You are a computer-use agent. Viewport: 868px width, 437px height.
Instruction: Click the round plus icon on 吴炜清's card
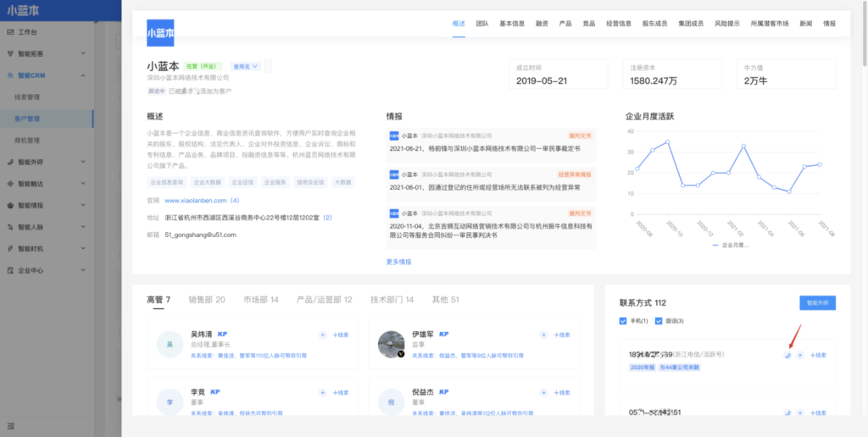(322, 335)
